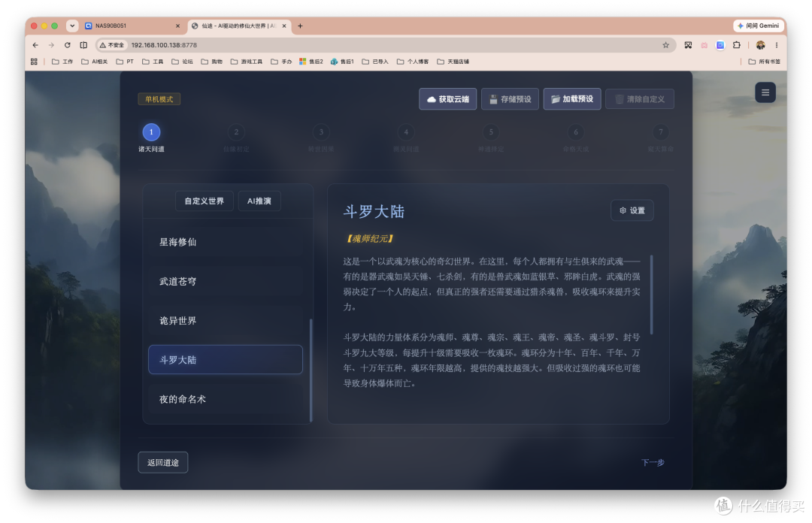Screen dimensions: 812x523
Task: Click the 加载预设 load preset button
Action: [x=571, y=99]
